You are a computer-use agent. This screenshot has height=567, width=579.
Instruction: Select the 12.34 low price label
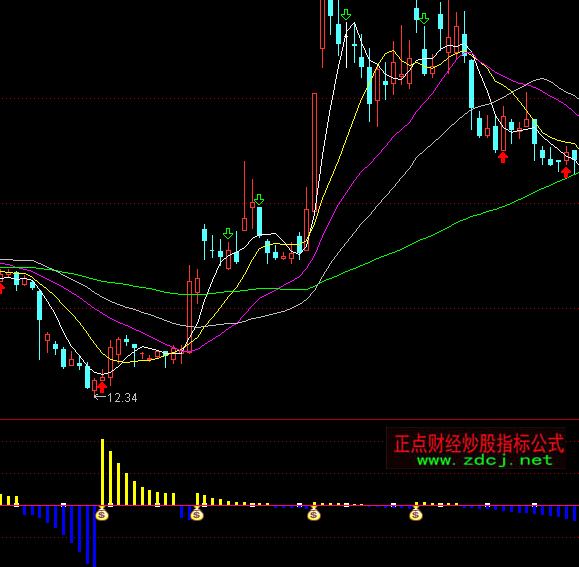click(x=122, y=398)
